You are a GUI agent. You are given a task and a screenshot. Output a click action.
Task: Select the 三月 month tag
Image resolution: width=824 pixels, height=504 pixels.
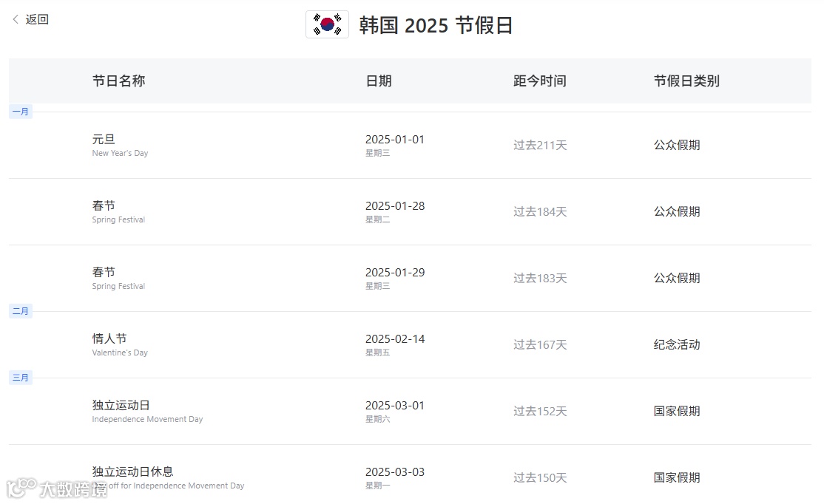click(21, 378)
